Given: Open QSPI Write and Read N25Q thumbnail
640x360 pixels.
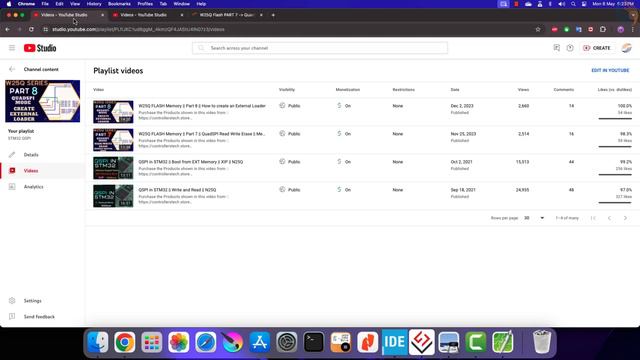Looking at the screenshot, I should tap(113, 196).
